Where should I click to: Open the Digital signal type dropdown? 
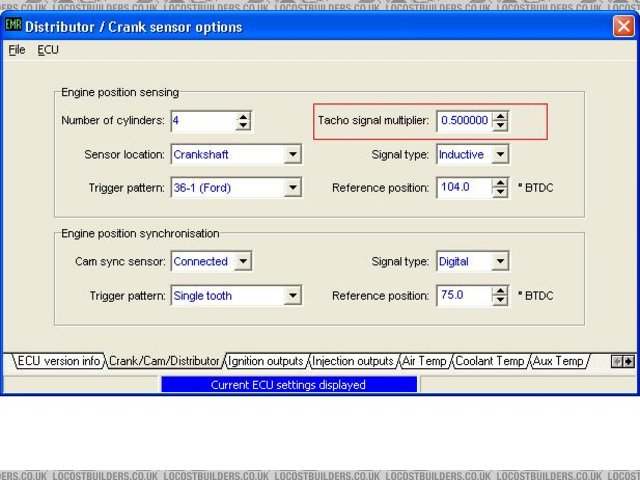(x=500, y=262)
